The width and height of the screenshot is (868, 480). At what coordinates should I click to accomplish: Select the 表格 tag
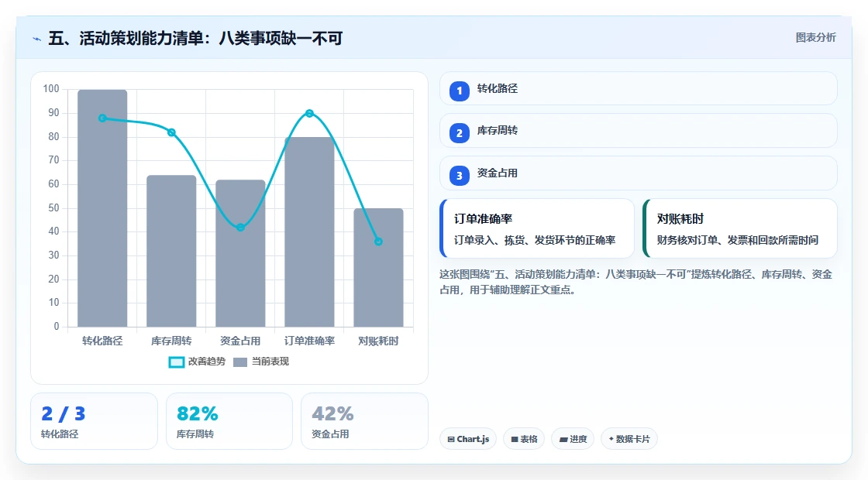click(524, 439)
